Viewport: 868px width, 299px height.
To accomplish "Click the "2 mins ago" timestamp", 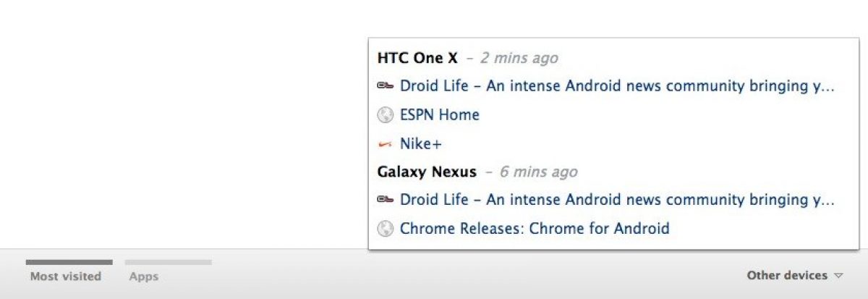I will coord(519,58).
